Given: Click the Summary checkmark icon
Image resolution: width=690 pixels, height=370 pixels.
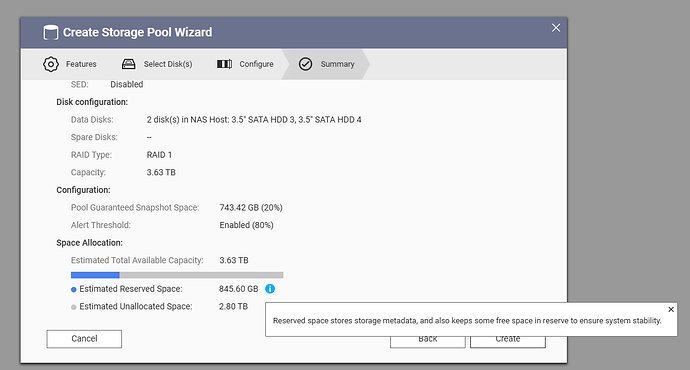Looking at the screenshot, I should (x=305, y=64).
